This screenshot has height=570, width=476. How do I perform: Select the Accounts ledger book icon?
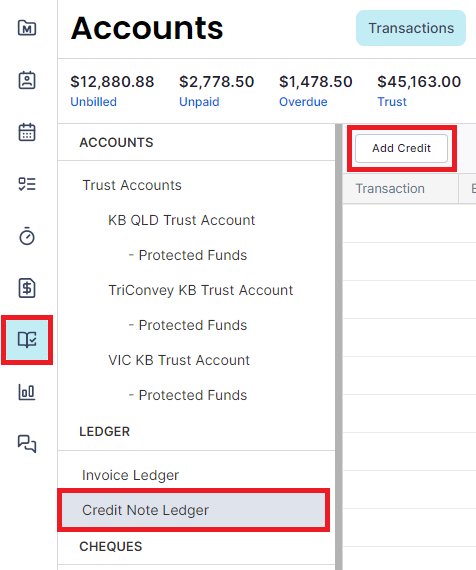tap(27, 340)
